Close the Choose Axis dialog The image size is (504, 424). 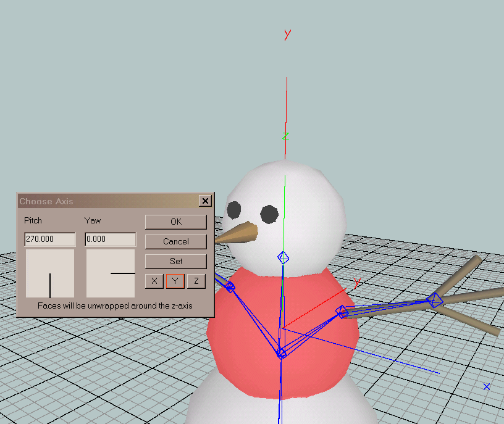click(x=205, y=201)
